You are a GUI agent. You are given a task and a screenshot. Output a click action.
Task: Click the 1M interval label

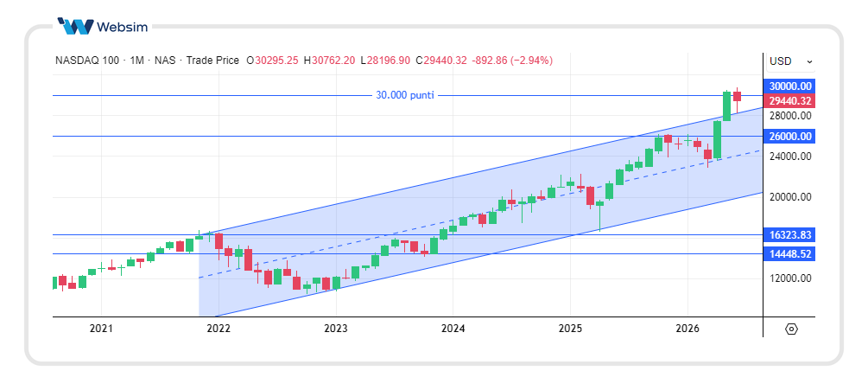point(136,61)
